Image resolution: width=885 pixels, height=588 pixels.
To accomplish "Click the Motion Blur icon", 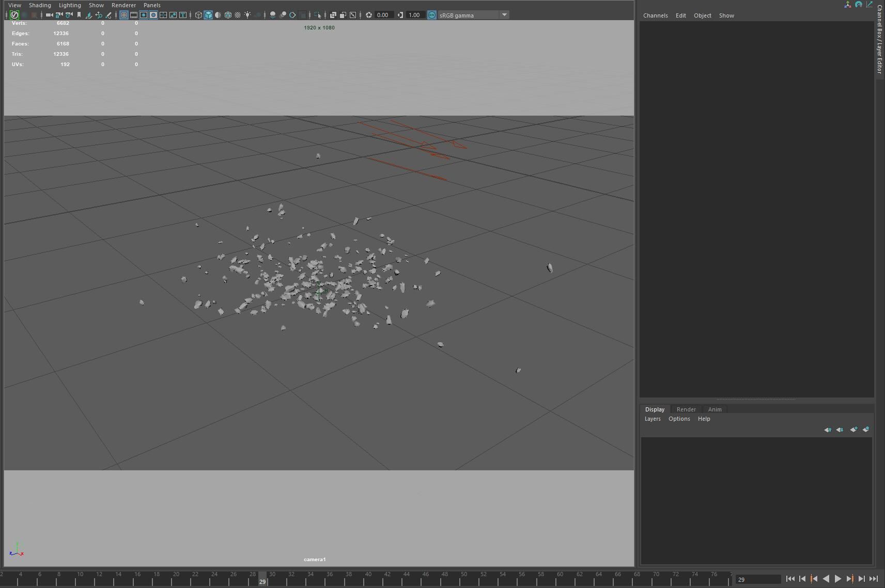I will [283, 15].
